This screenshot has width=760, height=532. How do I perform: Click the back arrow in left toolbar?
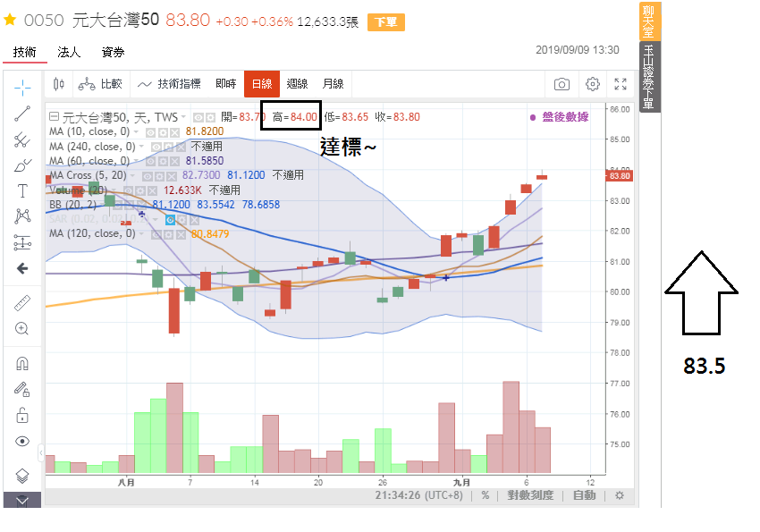[x=22, y=268]
